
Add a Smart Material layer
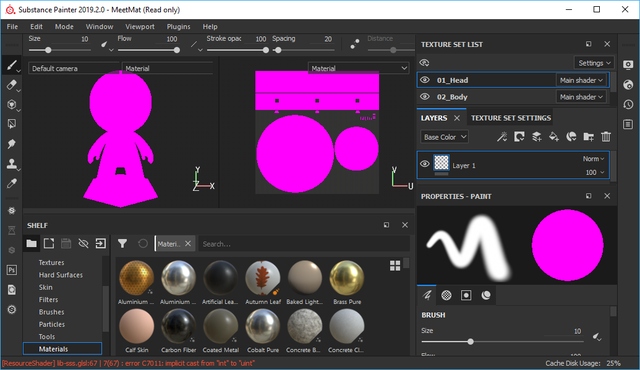click(571, 137)
